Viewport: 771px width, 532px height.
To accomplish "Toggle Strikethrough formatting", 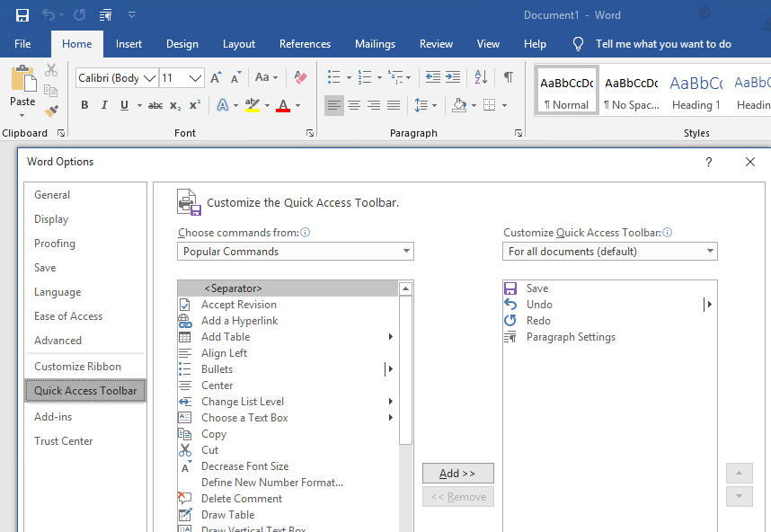I will [x=155, y=105].
